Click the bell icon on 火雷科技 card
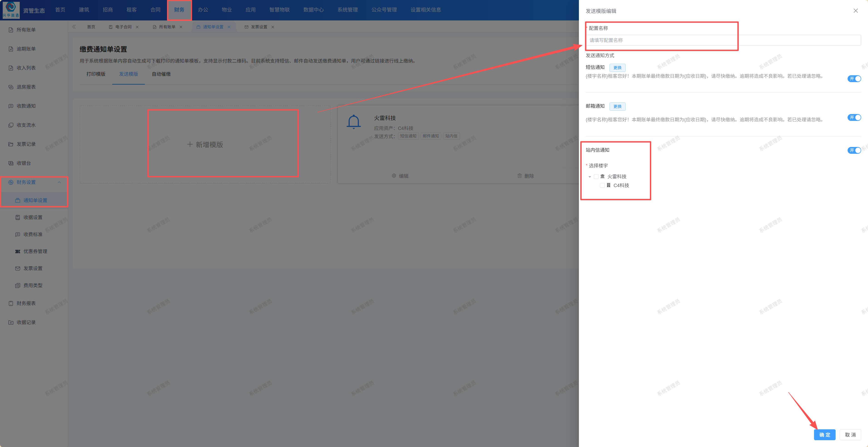 coord(354,122)
